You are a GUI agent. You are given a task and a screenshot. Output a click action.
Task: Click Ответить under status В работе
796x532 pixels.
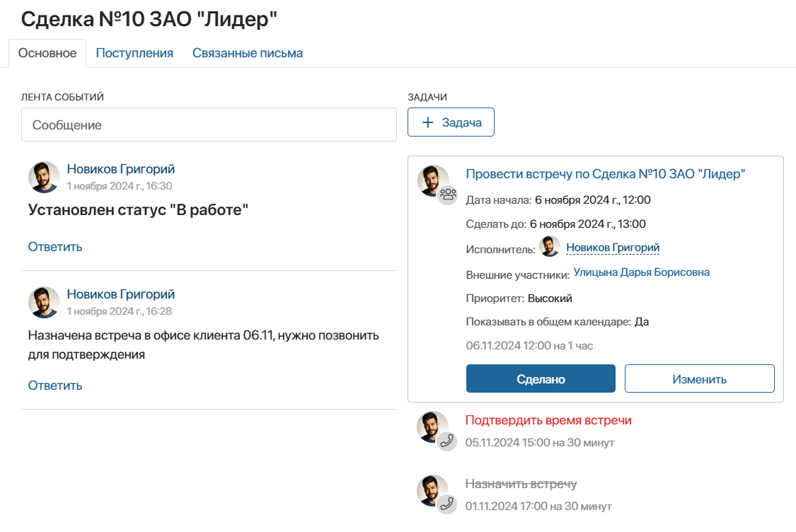[x=54, y=247]
